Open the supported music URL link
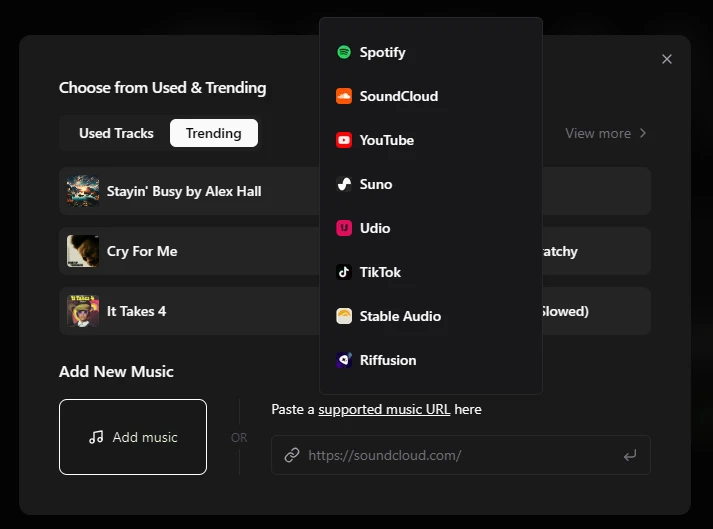This screenshot has width=713, height=529. 384,409
